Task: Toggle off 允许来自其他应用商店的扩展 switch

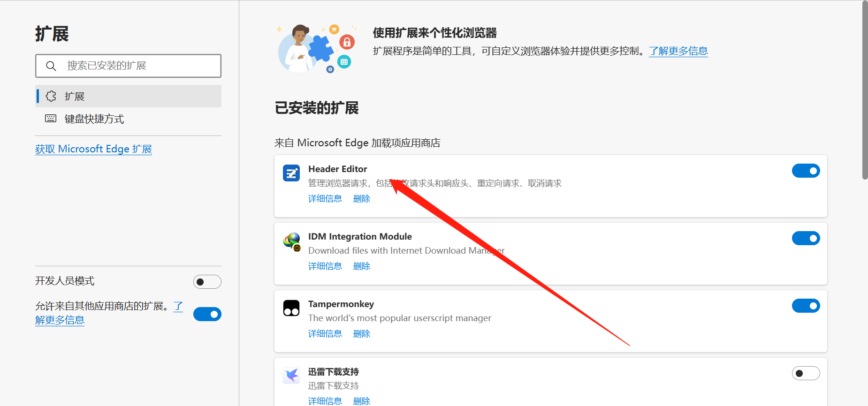Action: pos(207,314)
